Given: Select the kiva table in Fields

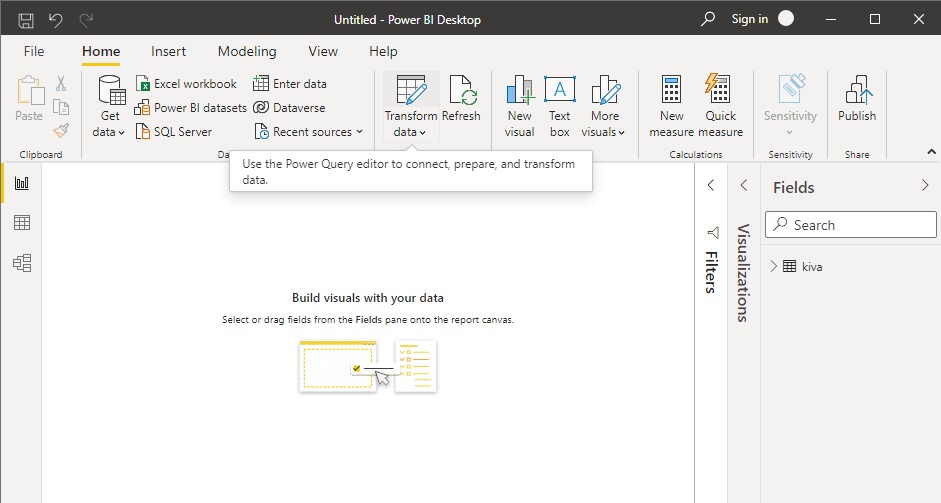Looking at the screenshot, I should tap(803, 267).
